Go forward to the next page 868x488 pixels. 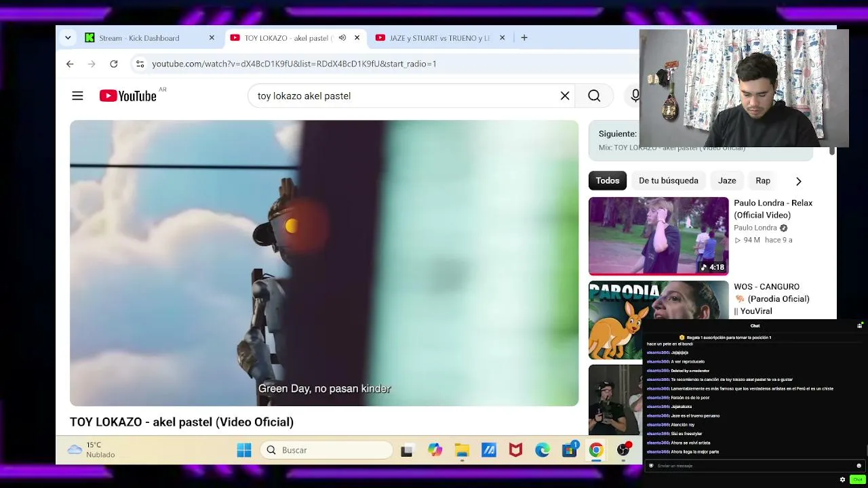point(92,64)
